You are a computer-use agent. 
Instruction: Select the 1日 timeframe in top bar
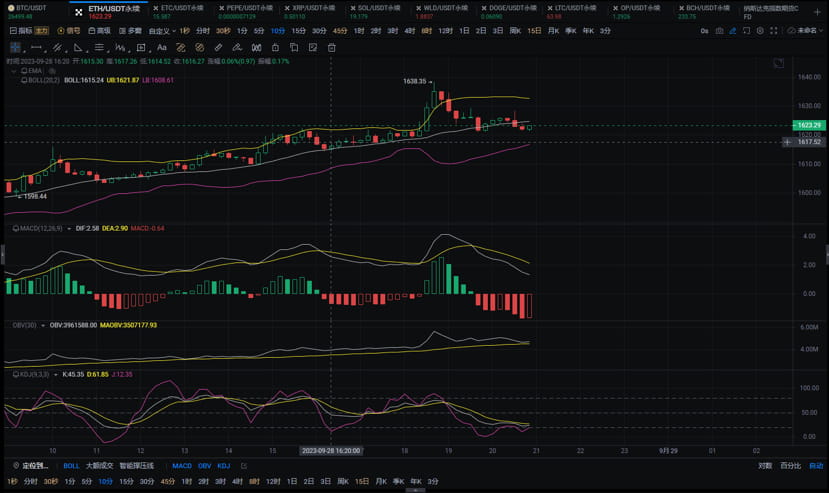click(464, 31)
